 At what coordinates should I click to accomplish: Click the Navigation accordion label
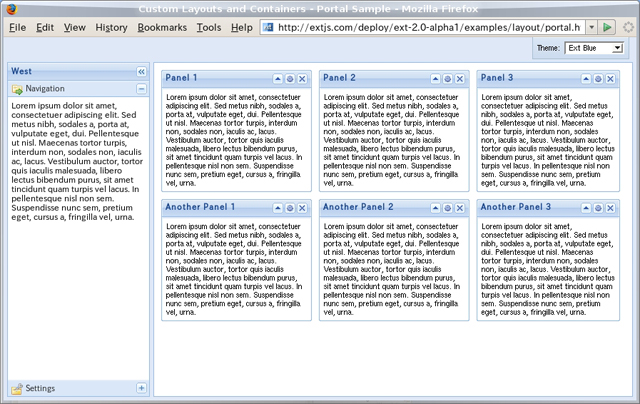[x=45, y=89]
